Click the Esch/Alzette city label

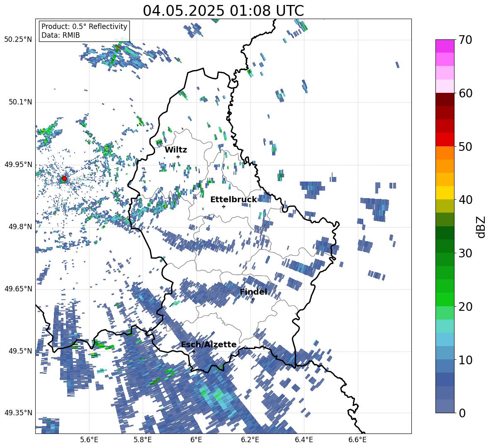(x=209, y=344)
